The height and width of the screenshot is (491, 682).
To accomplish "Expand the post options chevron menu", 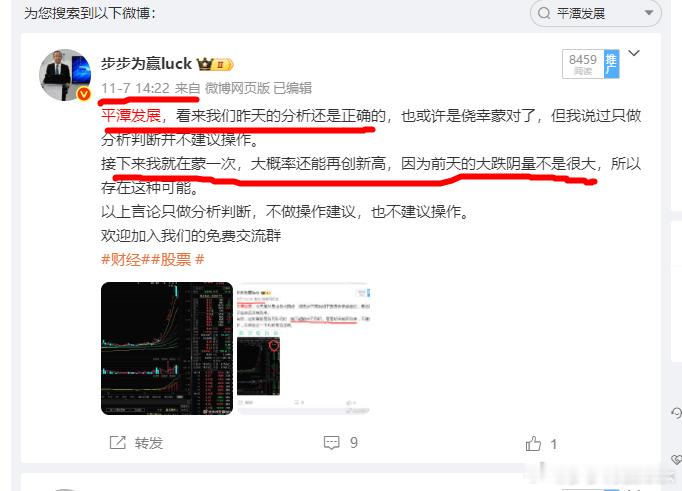I will [x=634, y=53].
